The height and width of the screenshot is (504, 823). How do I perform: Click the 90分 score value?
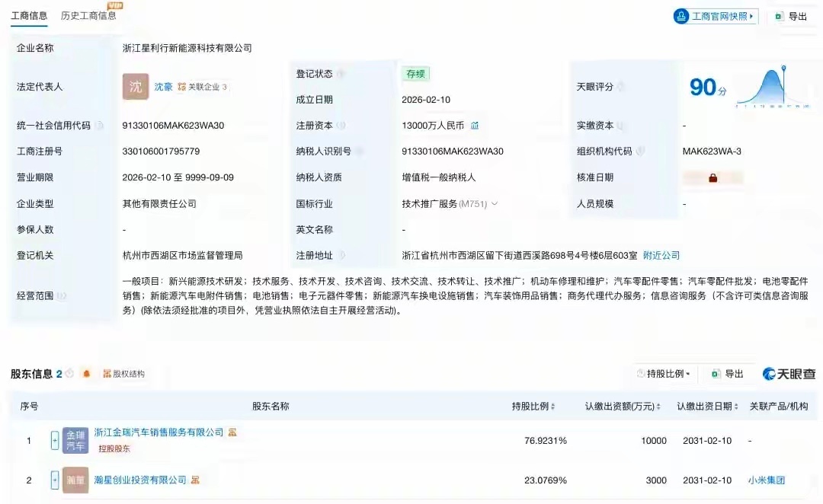pos(708,88)
